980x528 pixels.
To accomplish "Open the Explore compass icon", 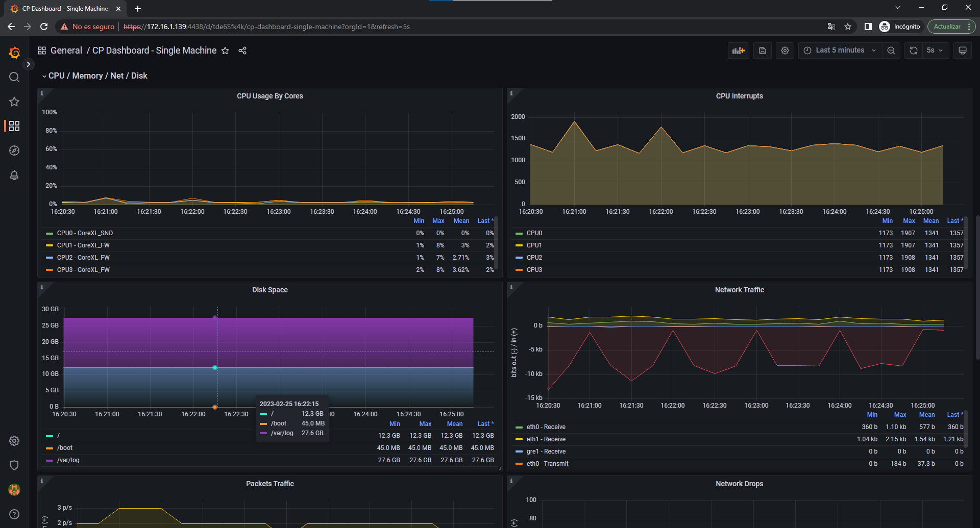I will click(x=14, y=150).
